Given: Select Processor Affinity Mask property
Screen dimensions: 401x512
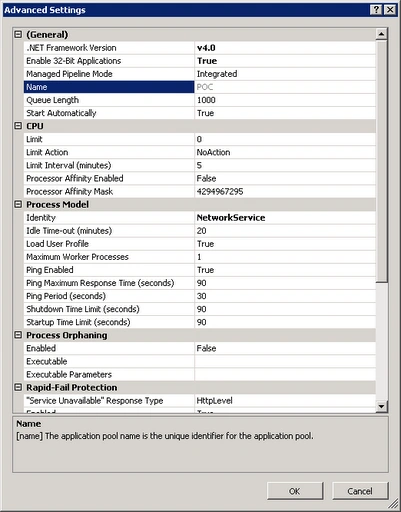Looking at the screenshot, I should (109, 191).
